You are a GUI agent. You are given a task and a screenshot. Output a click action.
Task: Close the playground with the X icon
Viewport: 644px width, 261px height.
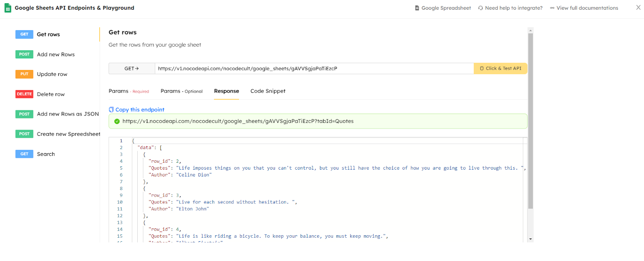pyautogui.click(x=638, y=7)
